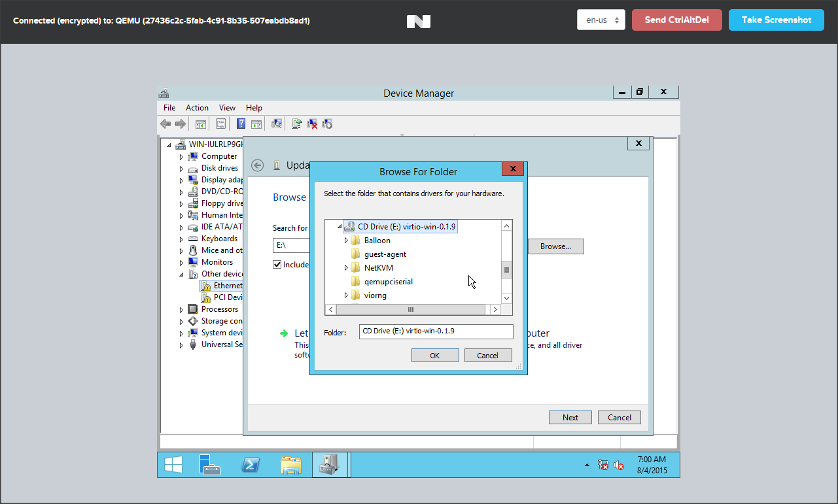Click Scan for hardware changes toolbar icon
The height and width of the screenshot is (504, 838).
(277, 124)
